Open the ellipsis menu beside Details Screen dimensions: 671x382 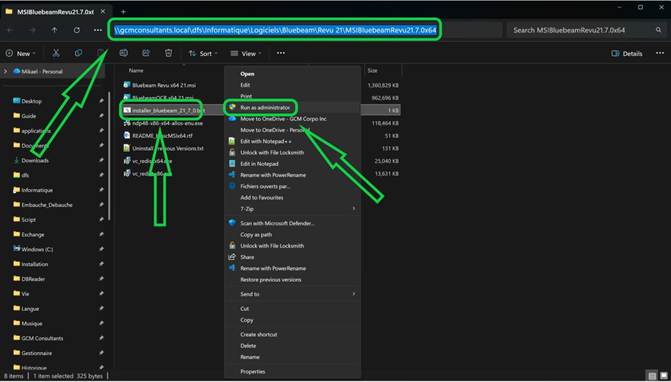[x=659, y=53]
